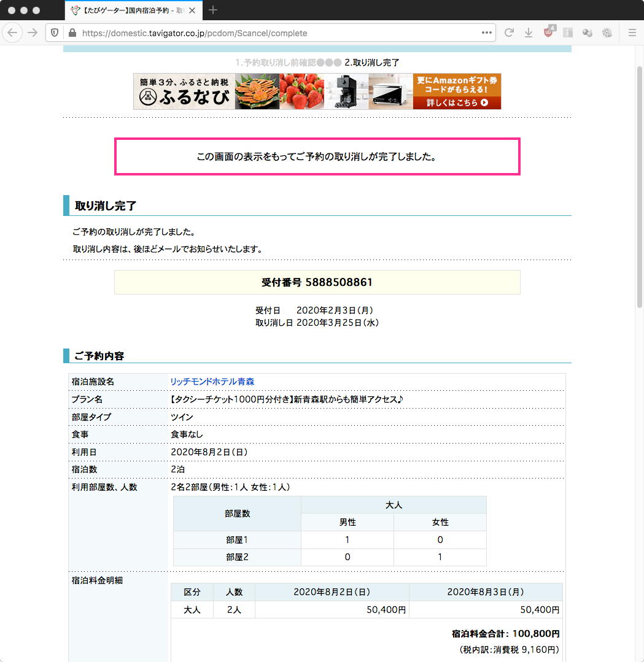Screen dimensions: 644x662
Task: Click the 宿泊数 value 2泊
Action: pos(178,469)
